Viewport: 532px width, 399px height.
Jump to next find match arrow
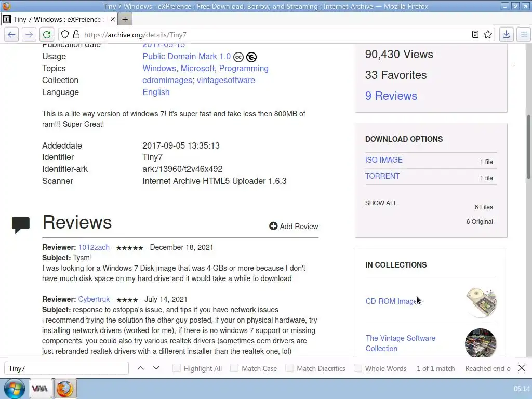[x=156, y=368]
